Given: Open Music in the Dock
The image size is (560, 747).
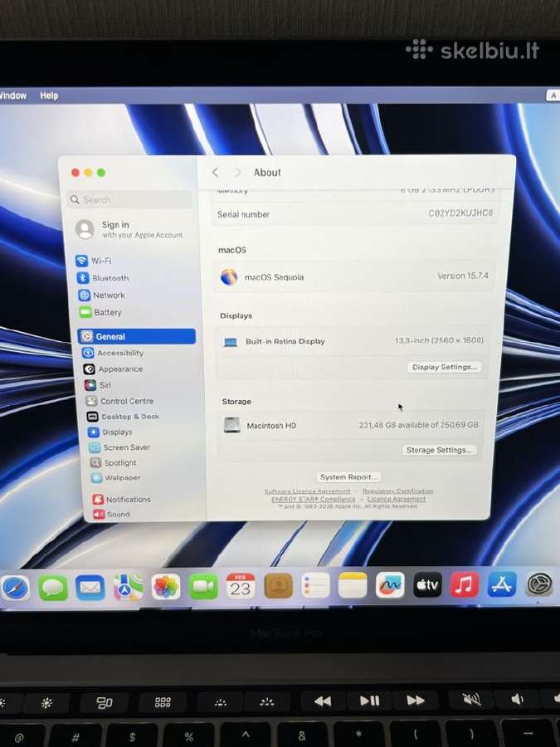Looking at the screenshot, I should coord(465,584).
